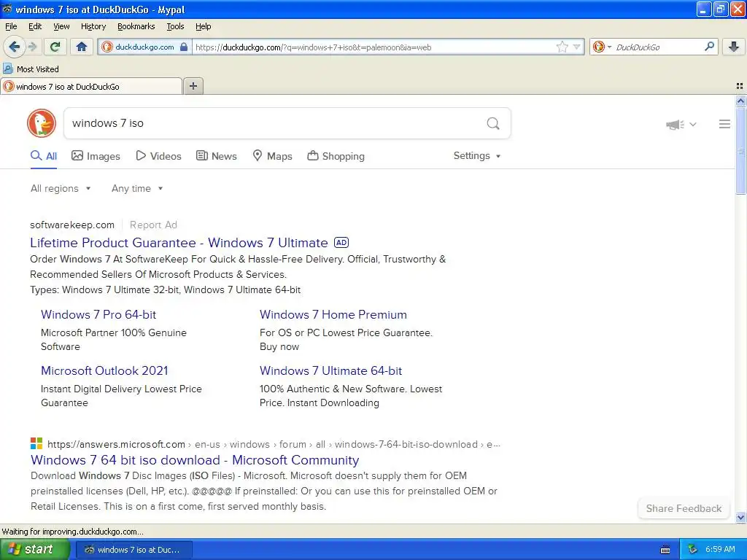Reload the current page
The image size is (747, 560).
point(55,47)
